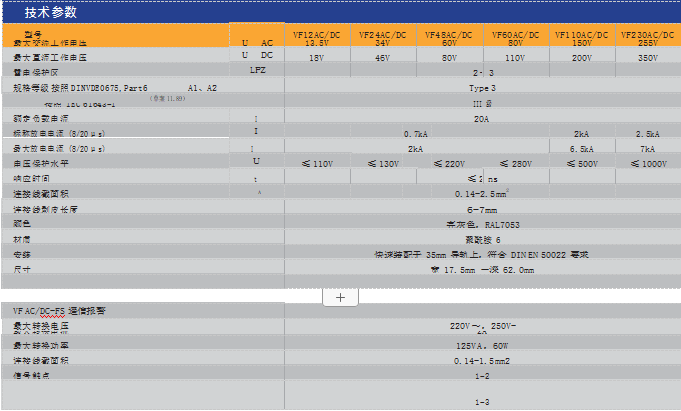
Task: Click the 125VA, 60W cell
Action: (482, 344)
